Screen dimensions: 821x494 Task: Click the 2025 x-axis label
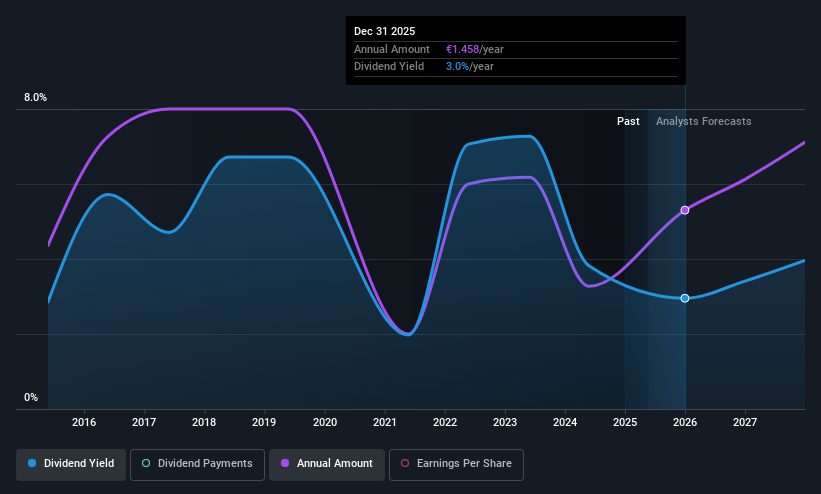pos(625,422)
